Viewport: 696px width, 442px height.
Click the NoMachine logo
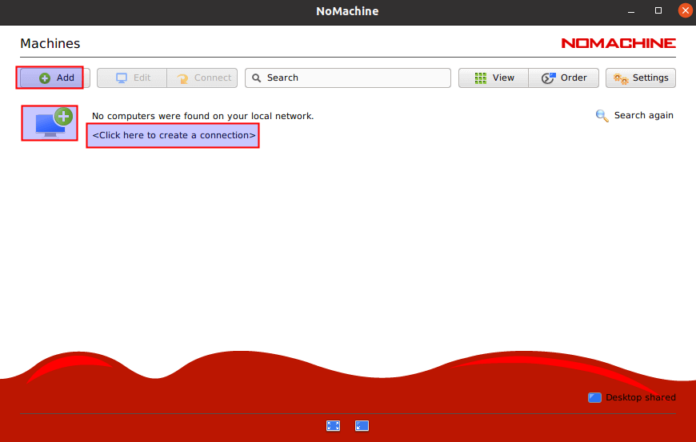pyautogui.click(x=618, y=43)
